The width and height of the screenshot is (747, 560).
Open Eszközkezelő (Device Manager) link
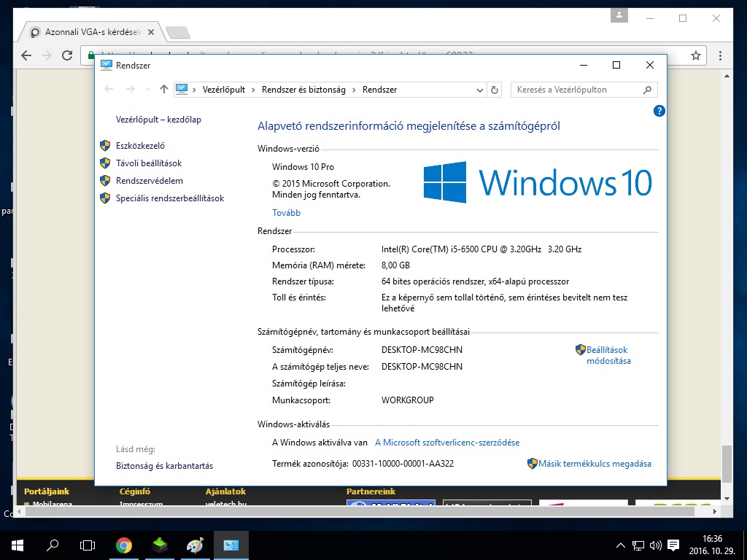(140, 146)
